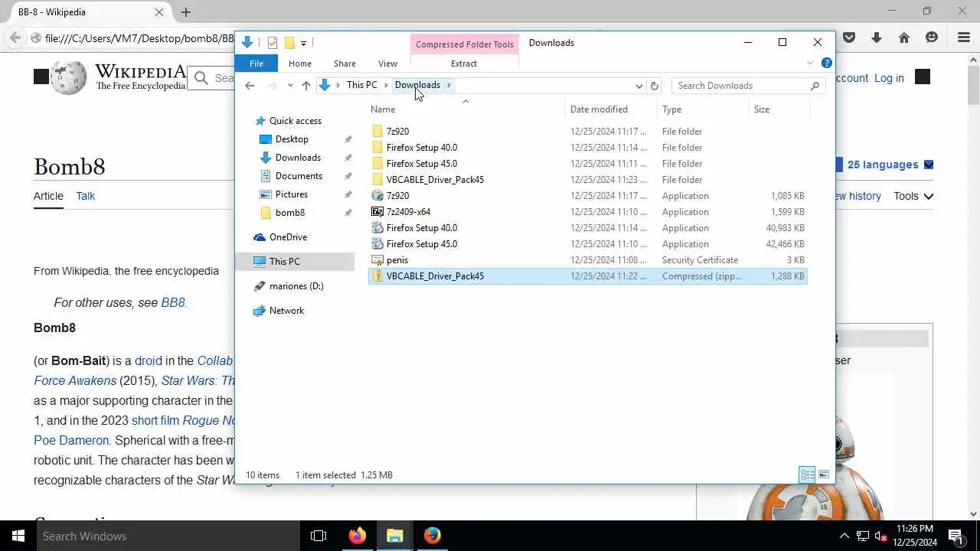
Task: Open the File ribbon tab
Action: [256, 64]
